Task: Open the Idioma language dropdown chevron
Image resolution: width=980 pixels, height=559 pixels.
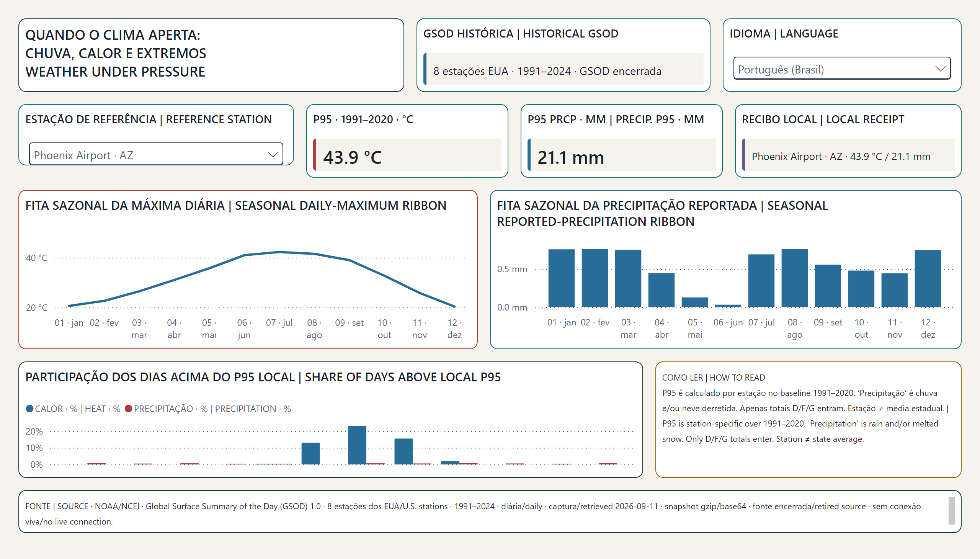Action: 940,69
